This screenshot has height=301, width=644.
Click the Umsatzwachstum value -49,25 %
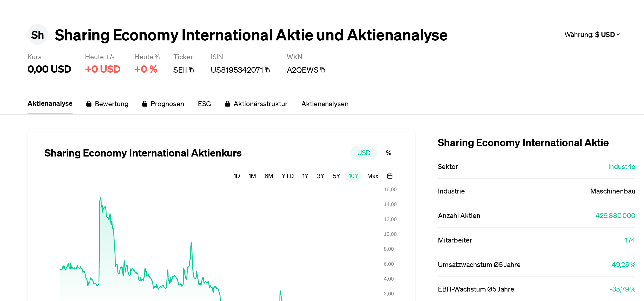[622, 265]
